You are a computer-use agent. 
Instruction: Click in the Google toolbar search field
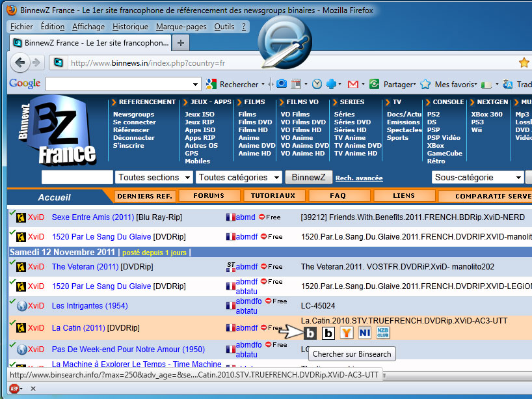point(123,84)
